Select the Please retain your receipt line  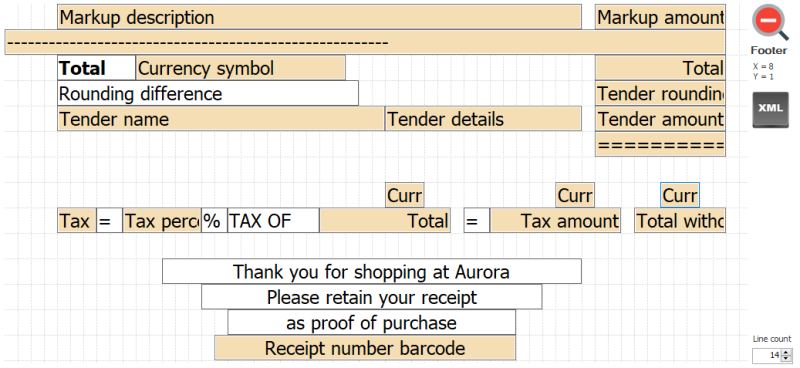372,297
